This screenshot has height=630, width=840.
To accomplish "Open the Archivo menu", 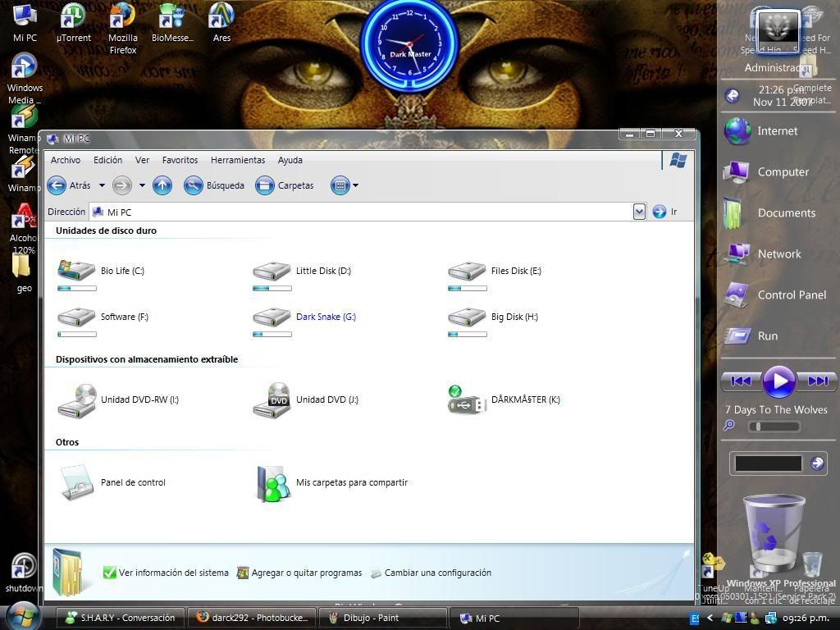I will [x=66, y=160].
